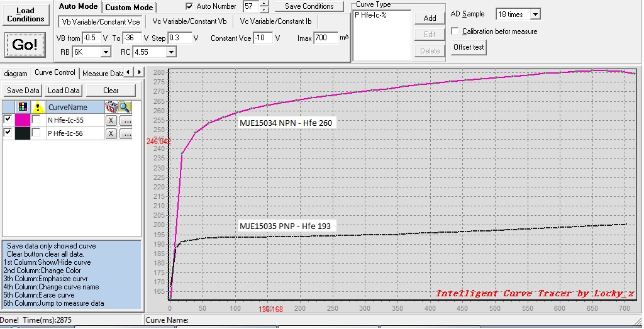Click the Add curve type button

tap(430, 18)
